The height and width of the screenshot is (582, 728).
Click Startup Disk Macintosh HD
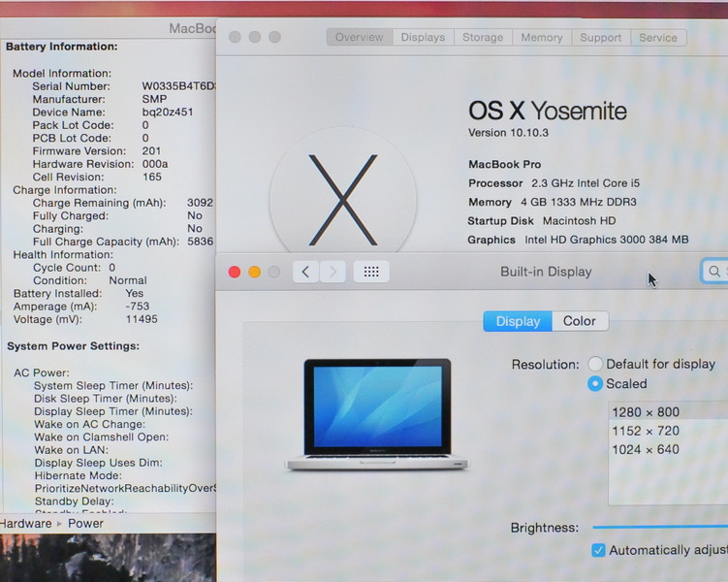[x=542, y=221]
